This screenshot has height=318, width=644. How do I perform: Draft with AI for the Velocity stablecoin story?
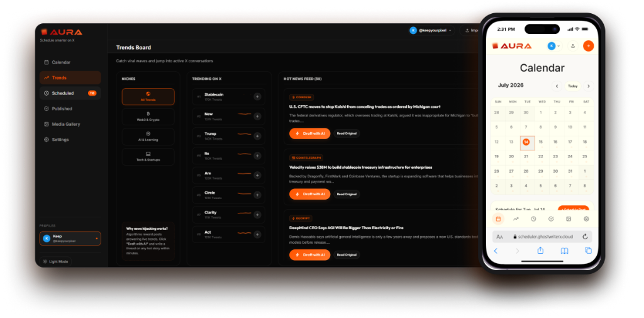coord(309,194)
